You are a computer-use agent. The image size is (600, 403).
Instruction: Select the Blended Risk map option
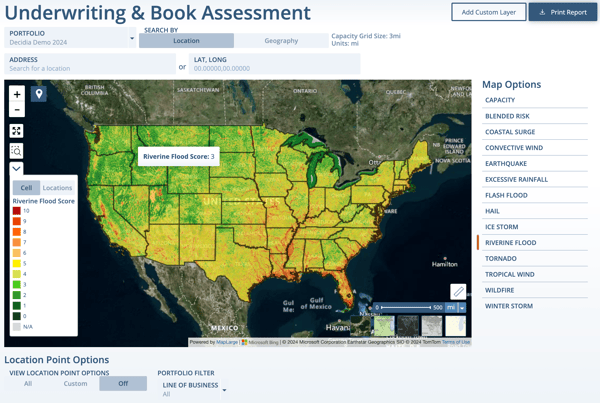tap(535, 116)
